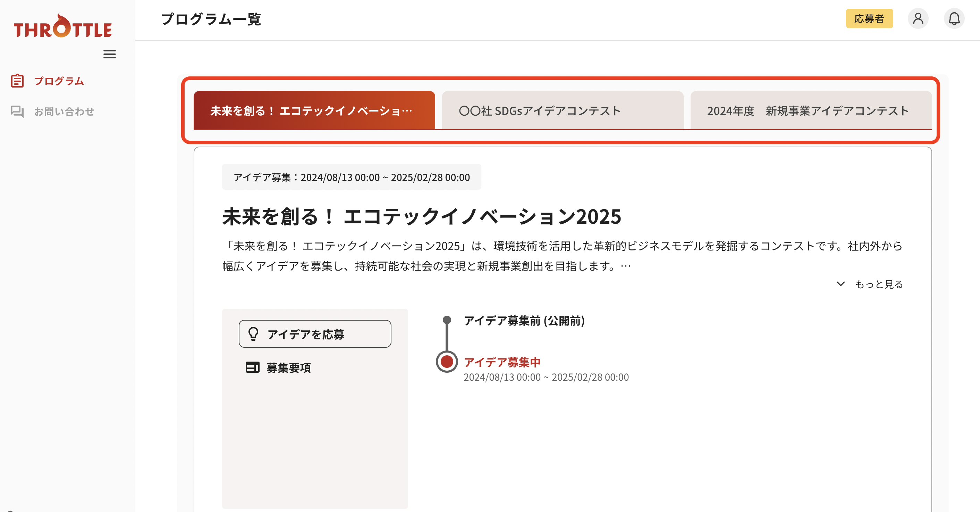Select the 未来を創る！エコテックイノベーショ… tab

coord(314,110)
